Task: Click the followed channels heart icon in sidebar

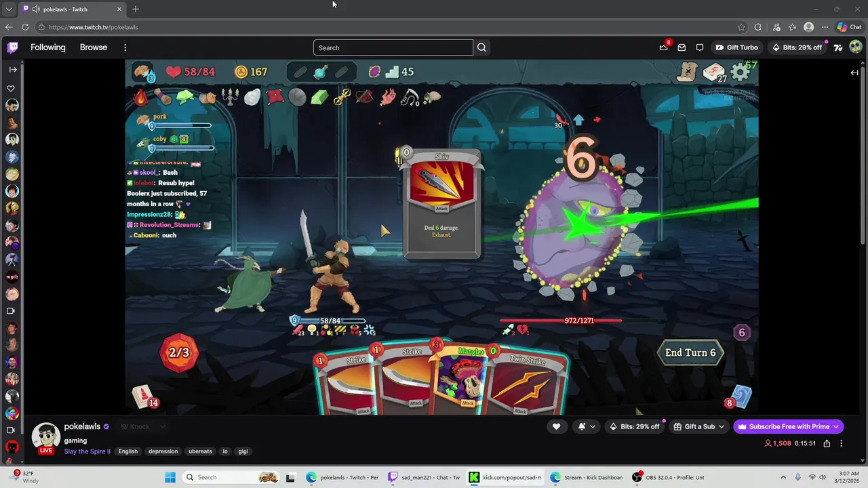Action: [x=11, y=89]
